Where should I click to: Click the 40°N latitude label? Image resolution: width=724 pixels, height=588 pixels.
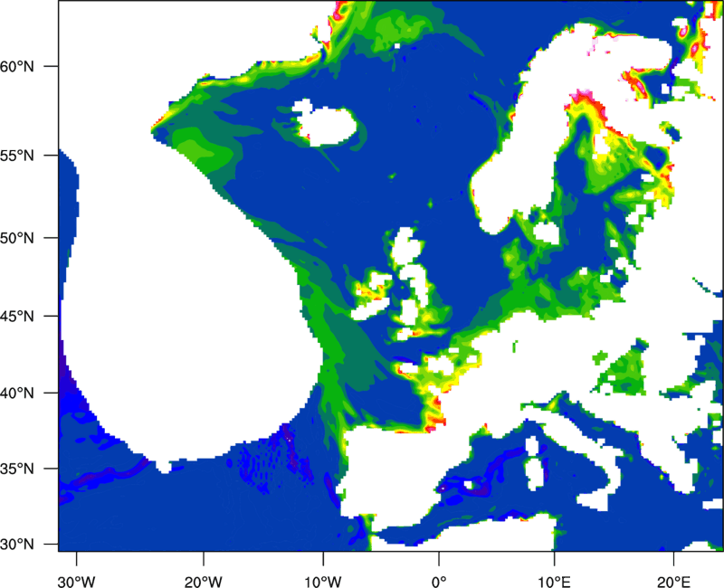pos(17,394)
